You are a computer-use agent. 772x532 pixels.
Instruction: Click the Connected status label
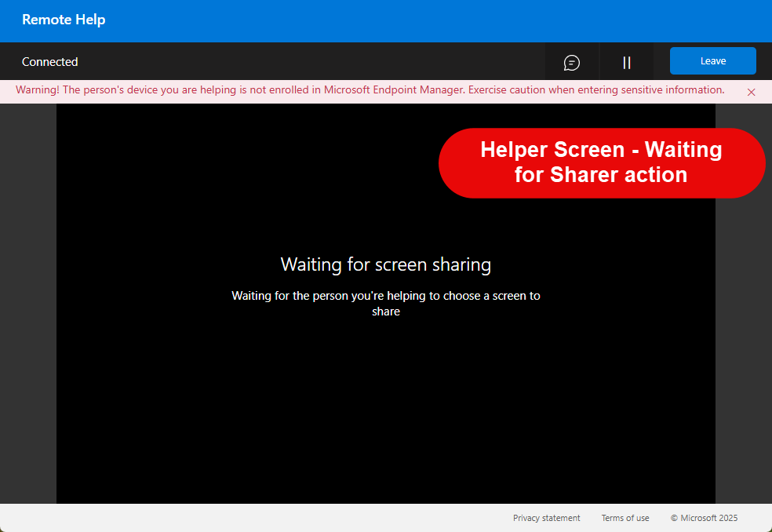50,62
